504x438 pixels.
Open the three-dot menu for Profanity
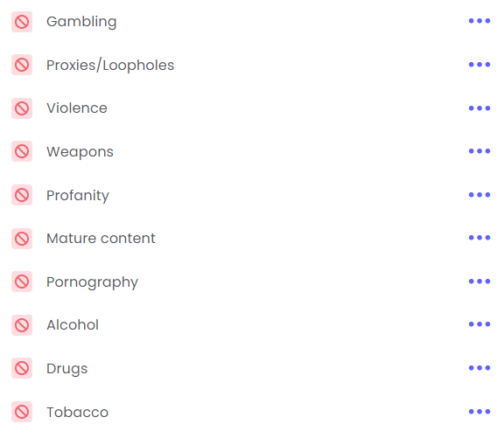(x=479, y=195)
